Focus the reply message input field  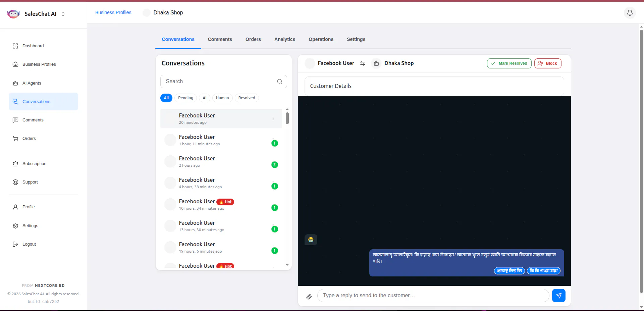pyautogui.click(x=433, y=296)
